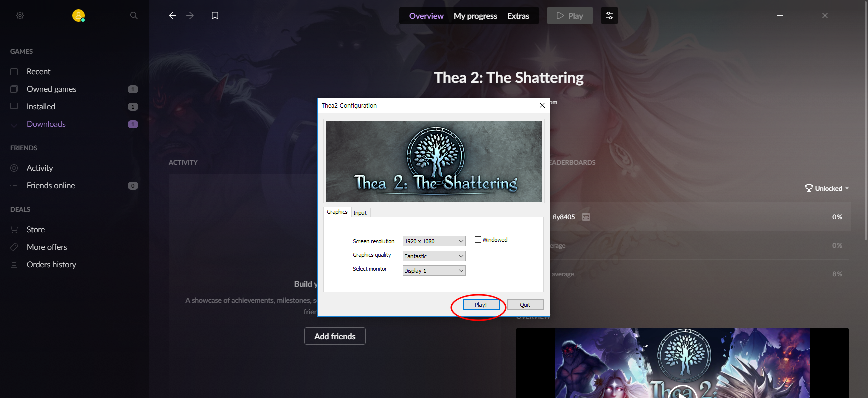Click the More offers tag icon
This screenshot has width=868, height=398.
click(x=14, y=247)
